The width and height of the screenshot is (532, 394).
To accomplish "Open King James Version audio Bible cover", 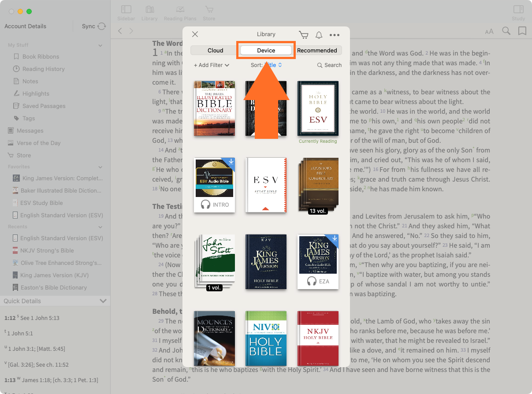I will click(x=318, y=262).
